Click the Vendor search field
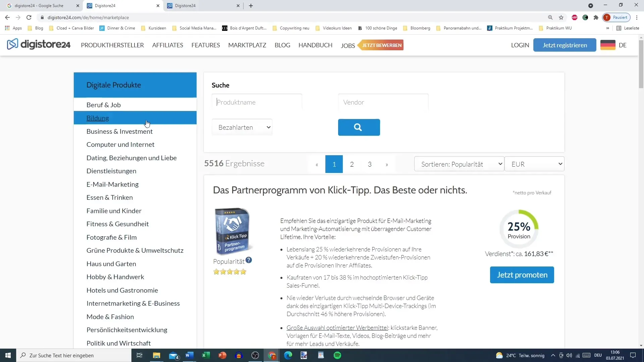This screenshot has height=362, width=644. click(x=383, y=102)
